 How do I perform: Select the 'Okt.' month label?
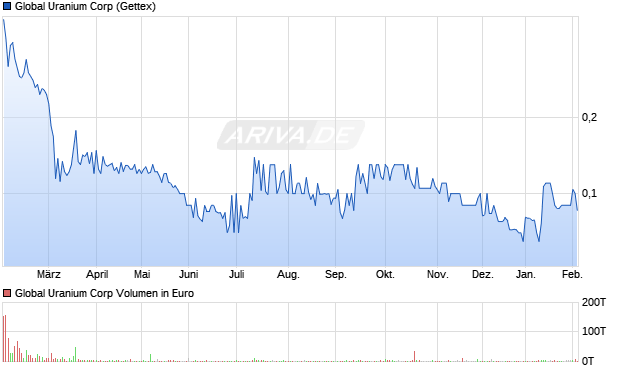tap(385, 274)
